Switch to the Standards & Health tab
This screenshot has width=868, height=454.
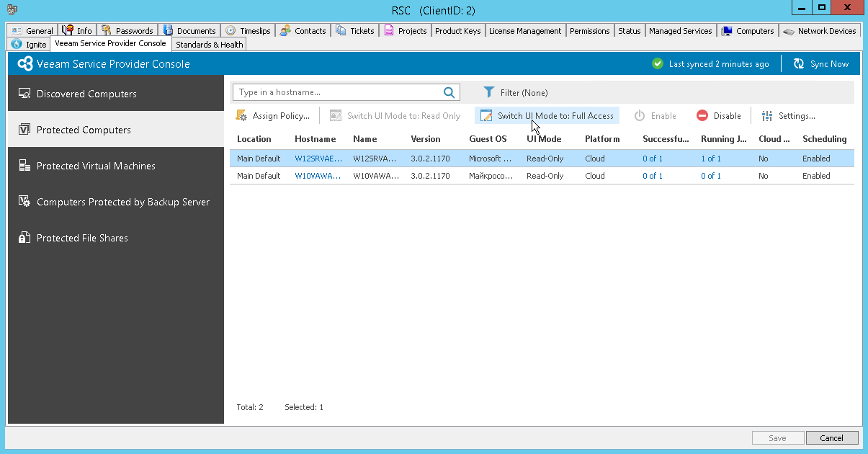click(209, 44)
